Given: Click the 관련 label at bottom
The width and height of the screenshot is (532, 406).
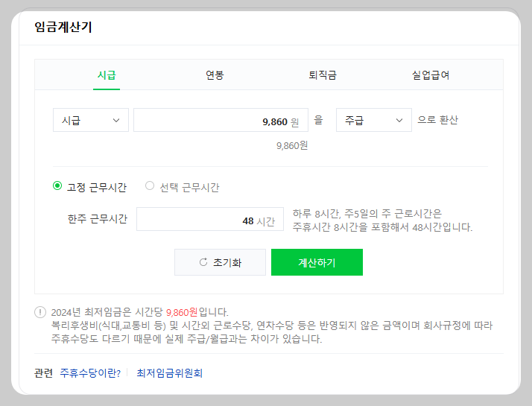Looking at the screenshot, I should pos(43,373).
